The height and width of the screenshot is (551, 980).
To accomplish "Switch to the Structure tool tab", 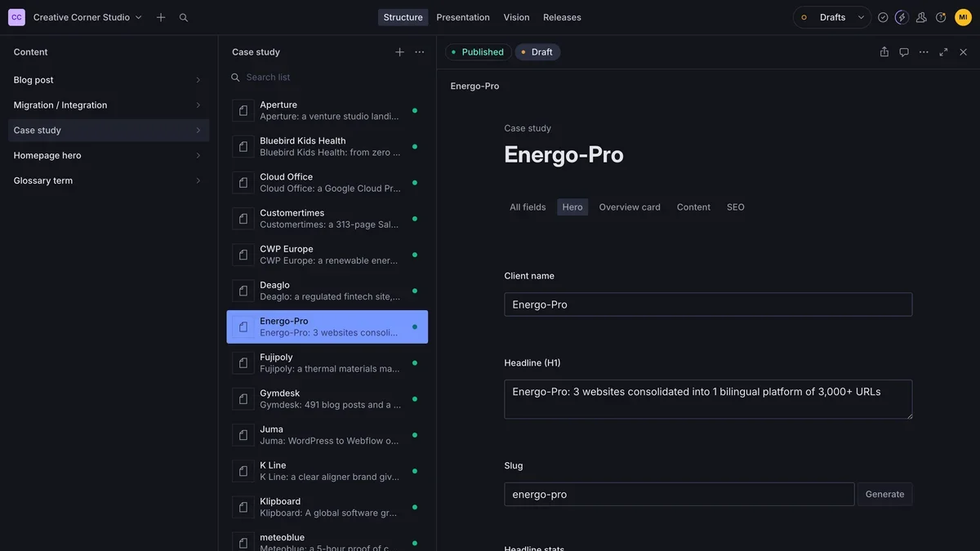I will coord(403,17).
